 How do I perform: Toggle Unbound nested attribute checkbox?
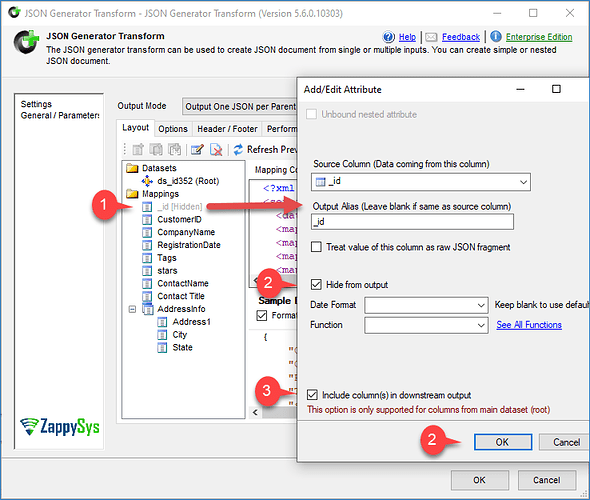(x=312, y=114)
